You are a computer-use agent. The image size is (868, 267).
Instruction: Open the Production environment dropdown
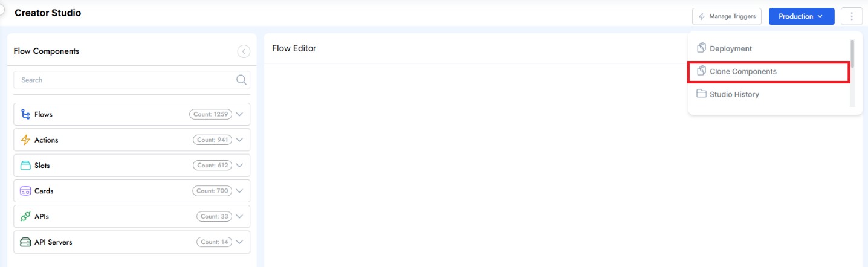pyautogui.click(x=802, y=16)
